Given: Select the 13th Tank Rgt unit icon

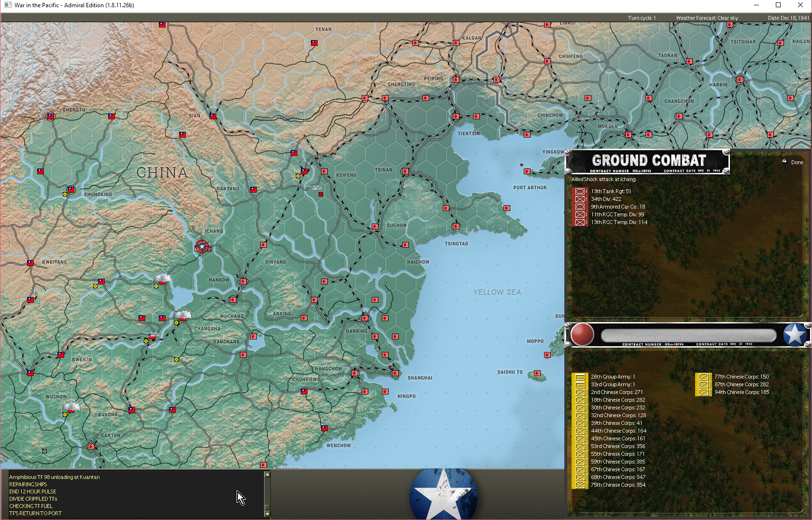Looking at the screenshot, I should pos(580,191).
